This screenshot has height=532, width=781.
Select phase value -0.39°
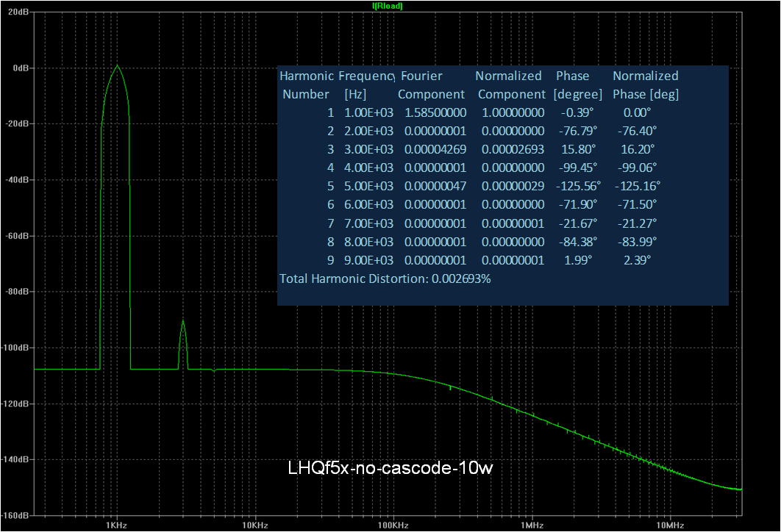(x=578, y=113)
